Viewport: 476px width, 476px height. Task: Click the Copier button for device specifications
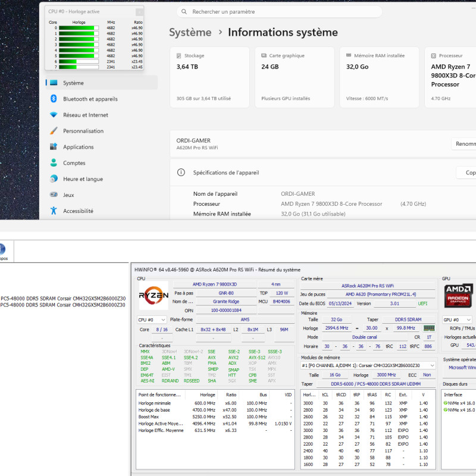[x=466, y=173]
